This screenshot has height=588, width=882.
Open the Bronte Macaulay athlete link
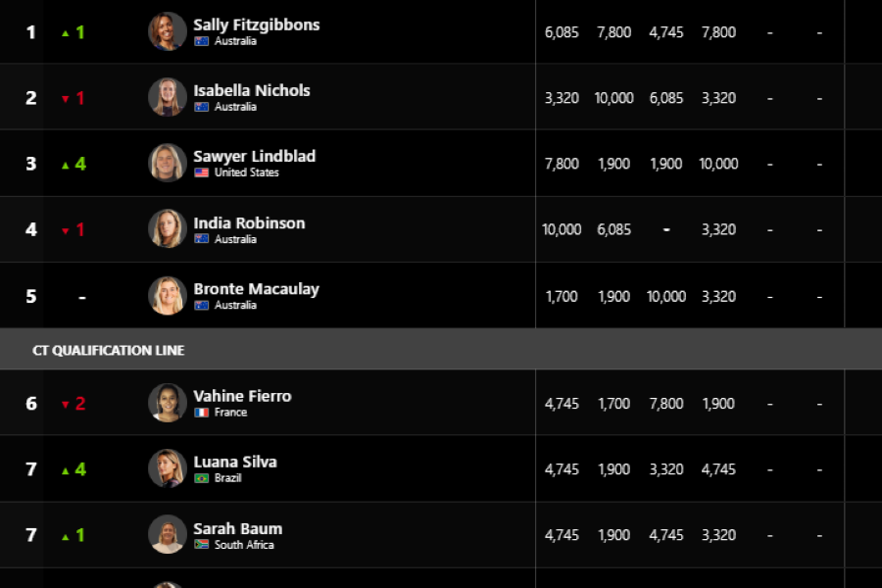256,289
